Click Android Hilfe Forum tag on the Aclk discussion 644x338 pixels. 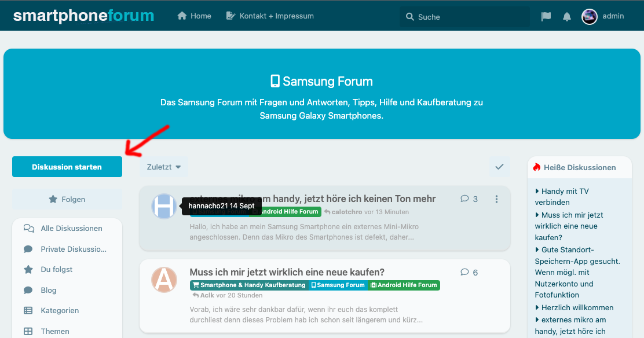pyautogui.click(x=403, y=285)
